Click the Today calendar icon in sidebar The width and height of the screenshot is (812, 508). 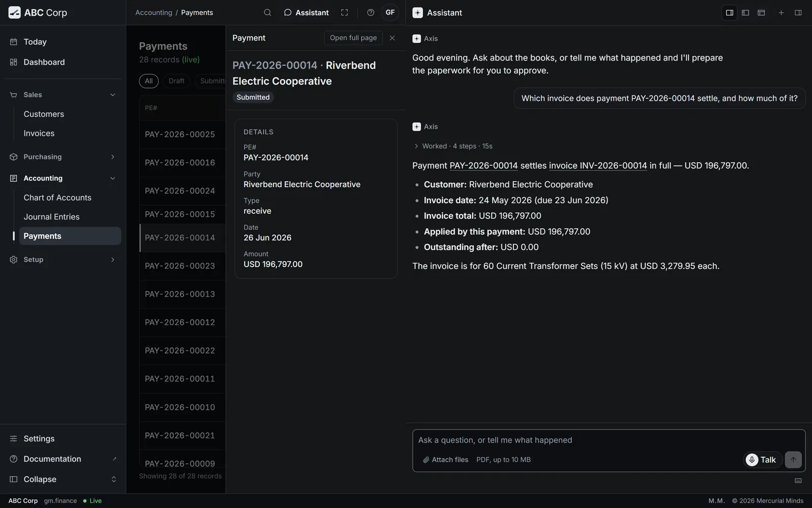(x=14, y=42)
